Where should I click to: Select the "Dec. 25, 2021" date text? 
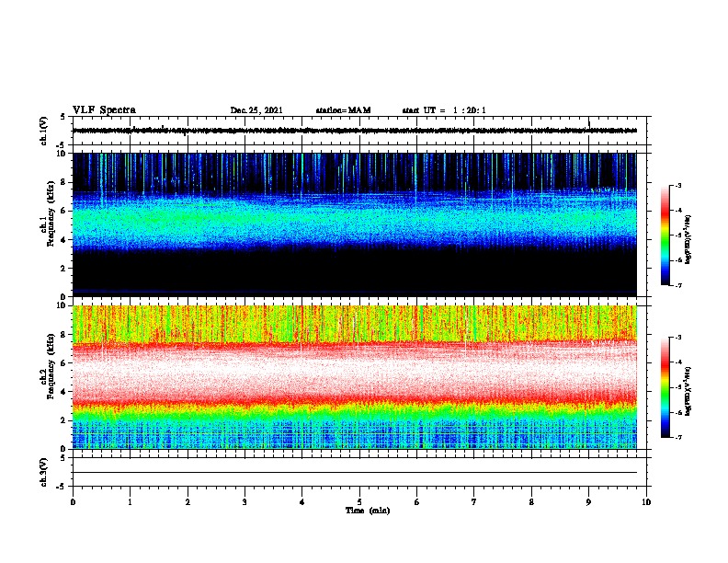(x=256, y=110)
